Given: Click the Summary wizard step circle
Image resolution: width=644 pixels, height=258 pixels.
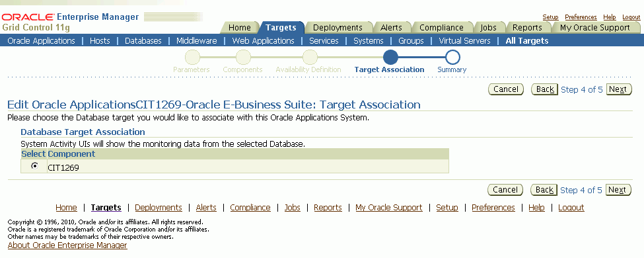Looking at the screenshot, I should click(452, 57).
